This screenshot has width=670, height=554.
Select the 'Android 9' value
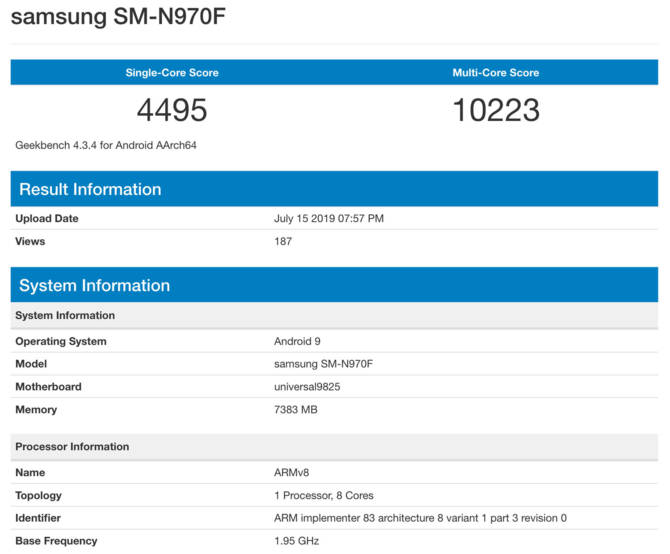click(297, 341)
